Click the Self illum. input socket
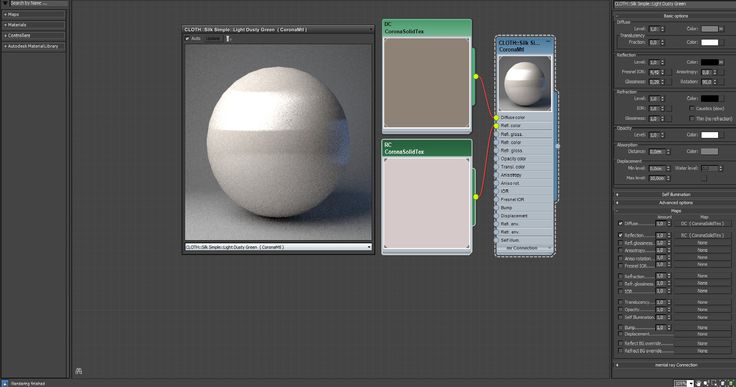736x387 pixels. 497,240
